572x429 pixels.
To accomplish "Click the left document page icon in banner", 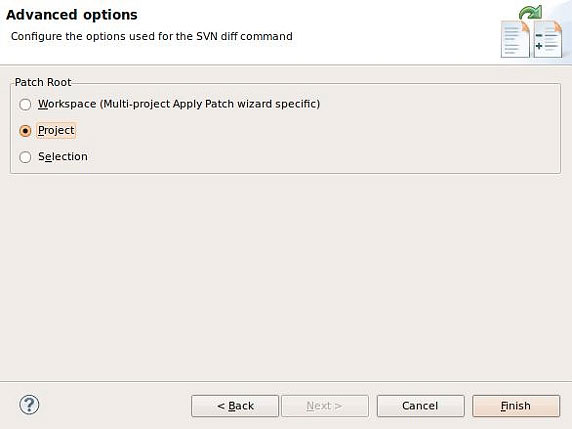I will coord(515,39).
